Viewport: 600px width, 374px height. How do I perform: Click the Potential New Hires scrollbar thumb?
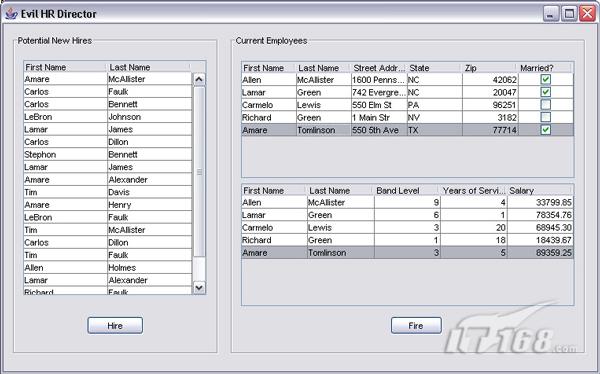tap(199, 172)
